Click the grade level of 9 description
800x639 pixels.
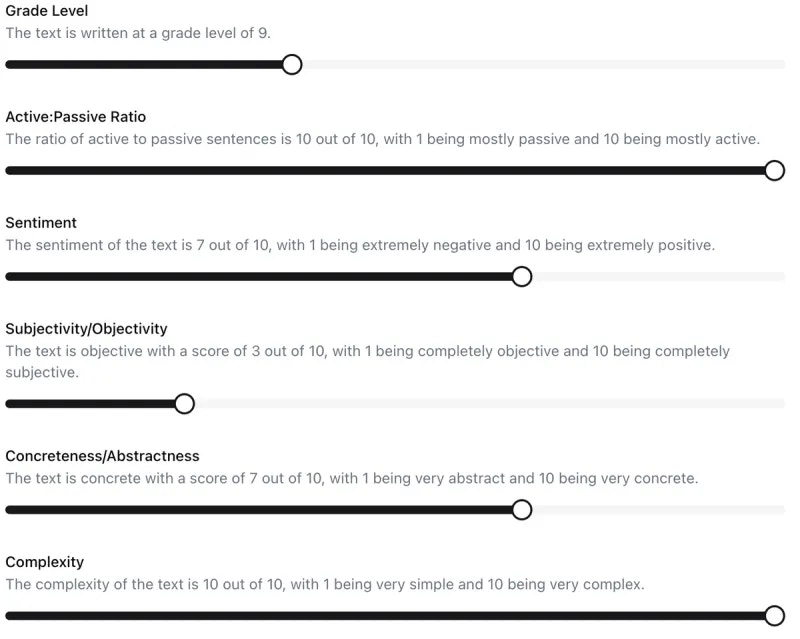138,33
